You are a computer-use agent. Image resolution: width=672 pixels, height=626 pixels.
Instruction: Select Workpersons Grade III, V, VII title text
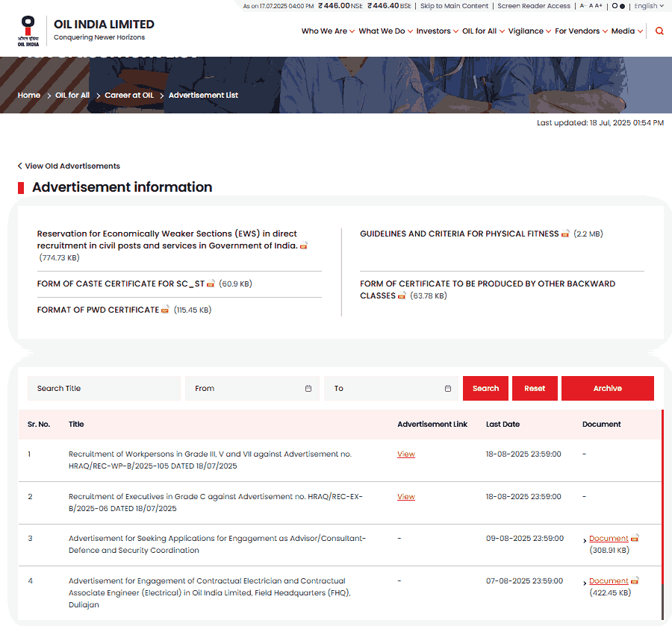pyautogui.click(x=210, y=460)
